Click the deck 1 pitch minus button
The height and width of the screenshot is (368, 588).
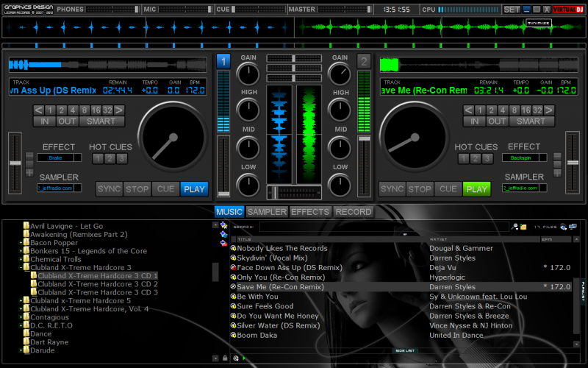point(29,156)
